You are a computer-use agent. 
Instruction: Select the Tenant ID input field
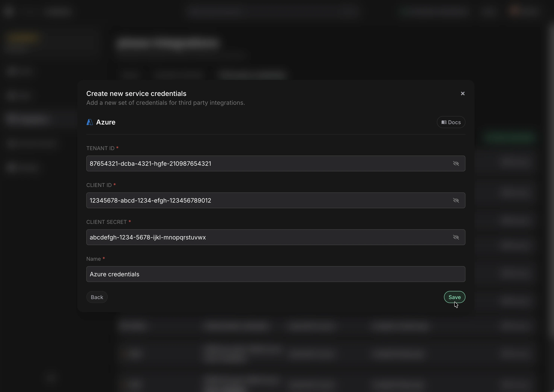coord(241,163)
